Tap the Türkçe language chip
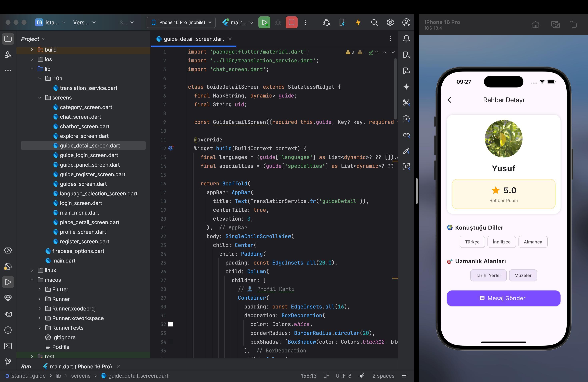588x382 pixels. [472, 242]
